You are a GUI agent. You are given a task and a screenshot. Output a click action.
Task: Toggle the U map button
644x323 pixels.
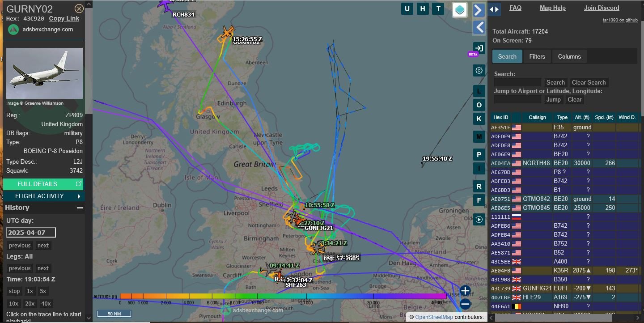tap(407, 9)
